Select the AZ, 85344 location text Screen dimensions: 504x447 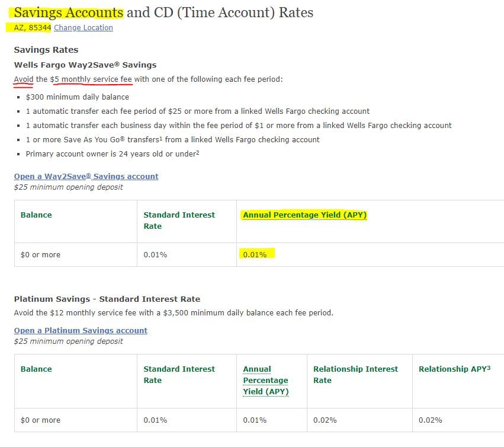click(33, 28)
